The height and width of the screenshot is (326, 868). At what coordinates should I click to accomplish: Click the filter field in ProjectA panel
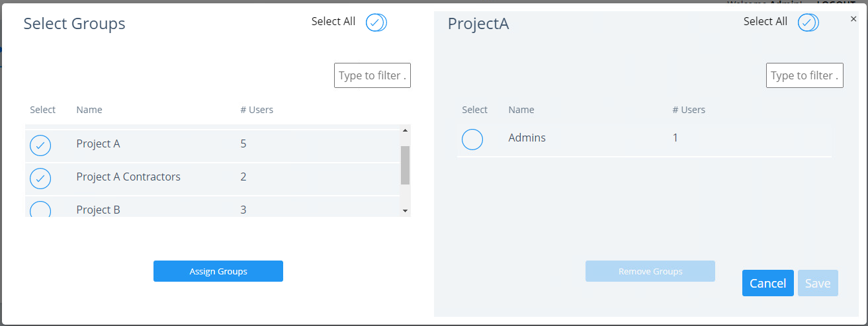pyautogui.click(x=804, y=75)
